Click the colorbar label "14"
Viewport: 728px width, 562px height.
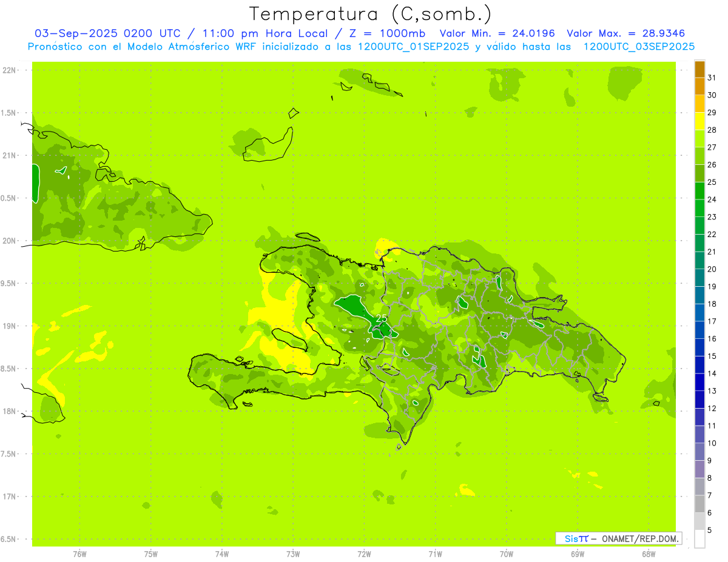(x=712, y=373)
